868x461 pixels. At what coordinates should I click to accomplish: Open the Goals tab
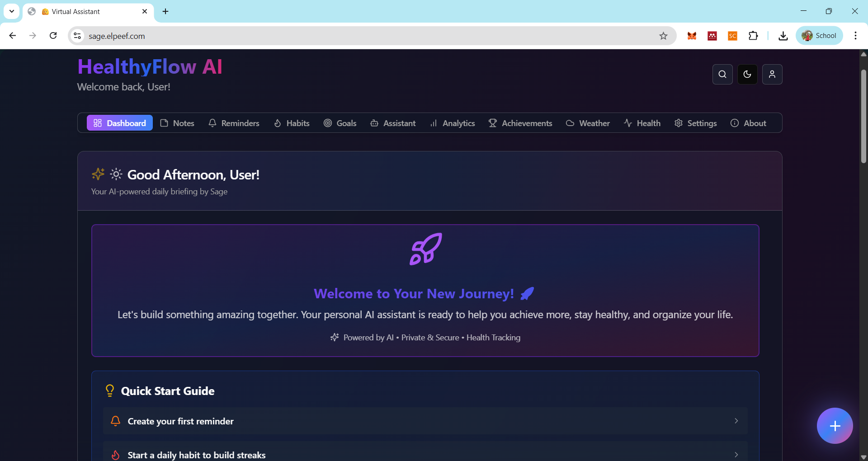pyautogui.click(x=340, y=123)
